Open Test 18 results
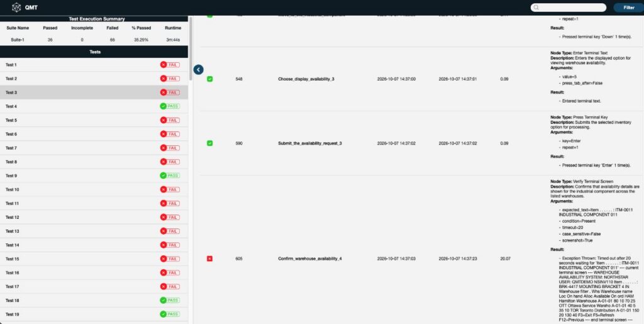This screenshot has height=324, width=644. click(94, 301)
